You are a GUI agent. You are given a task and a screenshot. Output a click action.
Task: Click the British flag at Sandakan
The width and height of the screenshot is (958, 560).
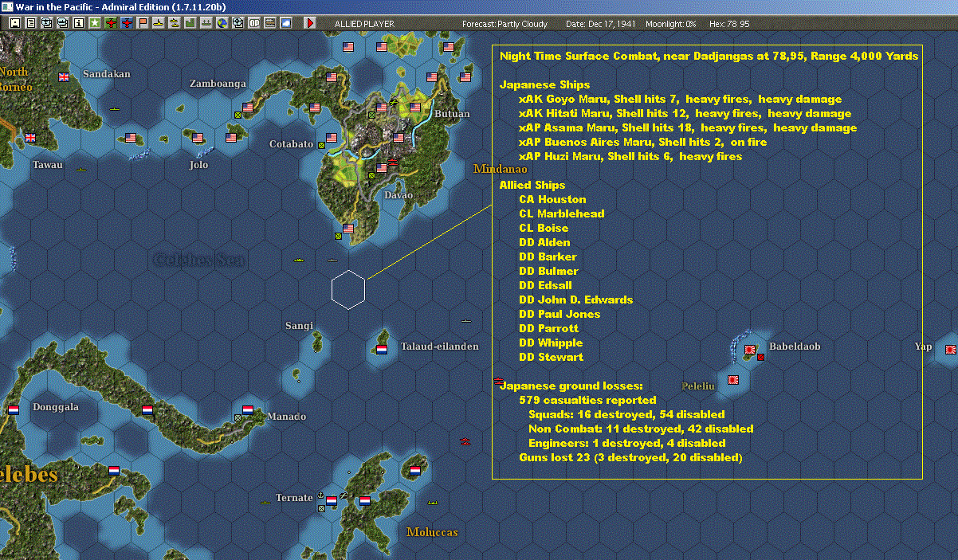pos(64,77)
